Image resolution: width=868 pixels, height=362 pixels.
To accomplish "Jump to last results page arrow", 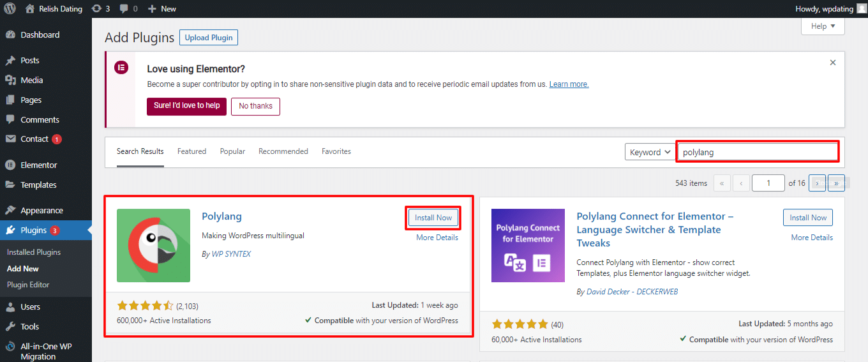I will [837, 183].
